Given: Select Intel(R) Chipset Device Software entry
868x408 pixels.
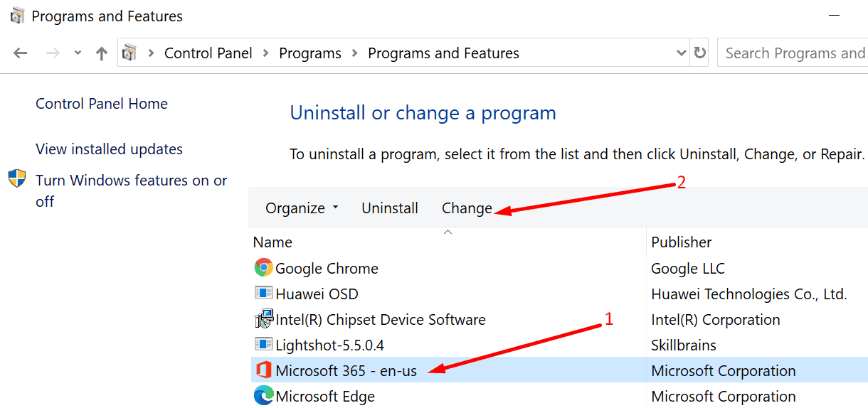Looking at the screenshot, I should pos(381,320).
